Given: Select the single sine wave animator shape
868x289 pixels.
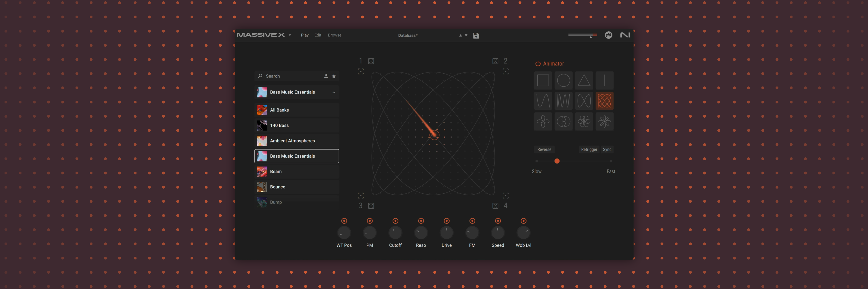Looking at the screenshot, I should 543,101.
